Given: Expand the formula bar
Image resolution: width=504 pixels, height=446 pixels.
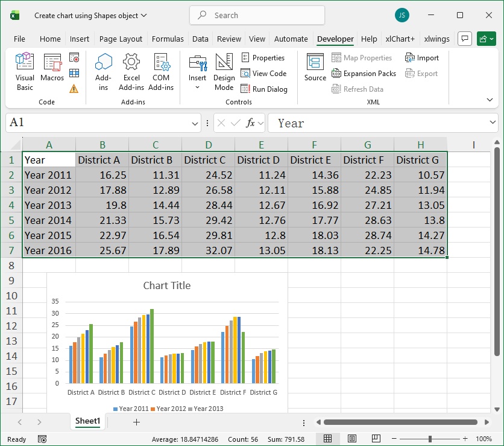Looking at the screenshot, I should point(493,123).
